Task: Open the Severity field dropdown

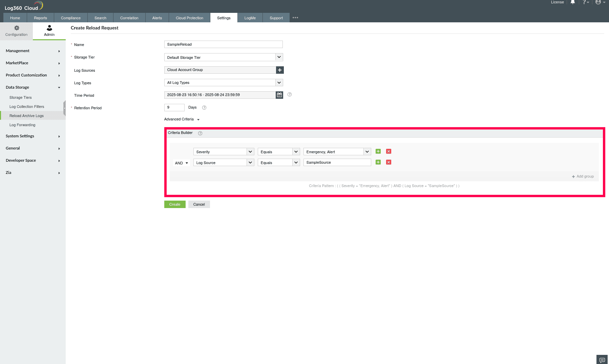Action: (224, 152)
